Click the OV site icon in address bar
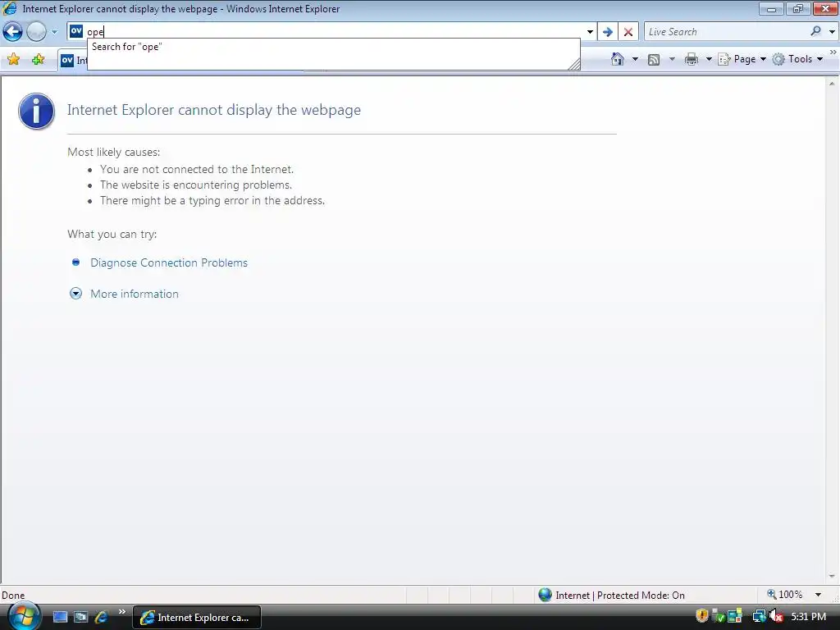 coord(76,31)
